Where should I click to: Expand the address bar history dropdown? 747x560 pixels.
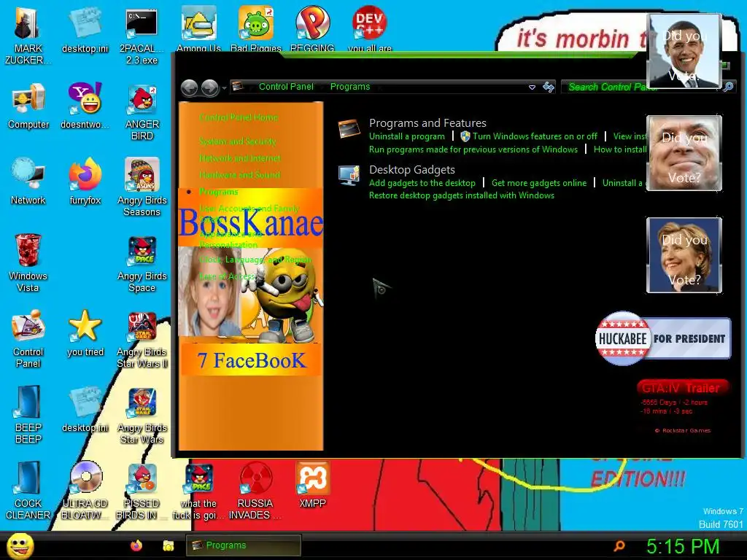[532, 87]
